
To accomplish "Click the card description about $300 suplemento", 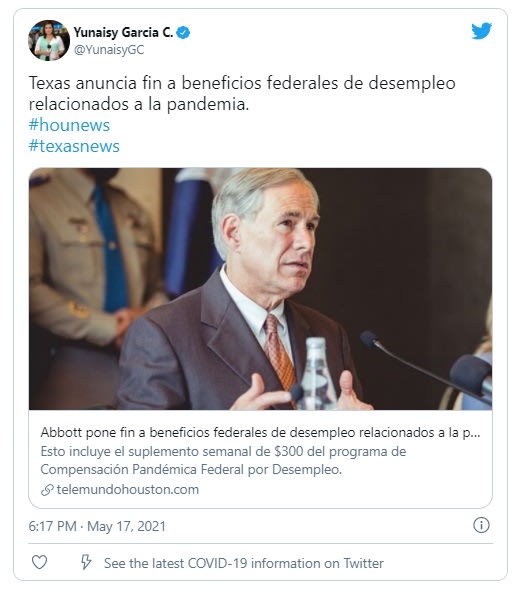I will 223,460.
